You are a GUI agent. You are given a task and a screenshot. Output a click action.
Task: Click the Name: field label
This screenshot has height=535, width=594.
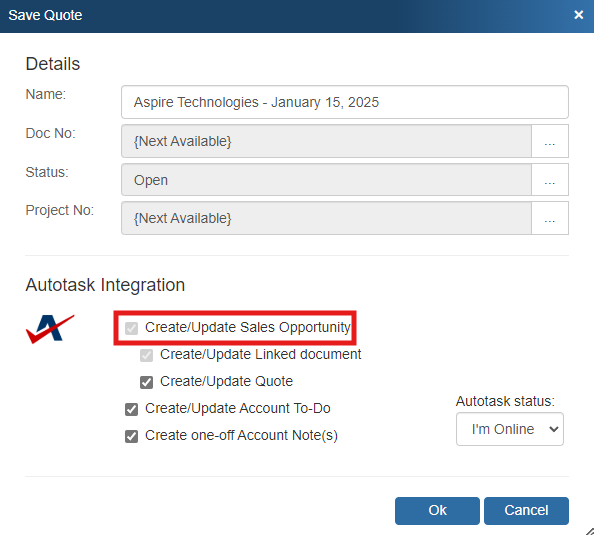(x=45, y=94)
